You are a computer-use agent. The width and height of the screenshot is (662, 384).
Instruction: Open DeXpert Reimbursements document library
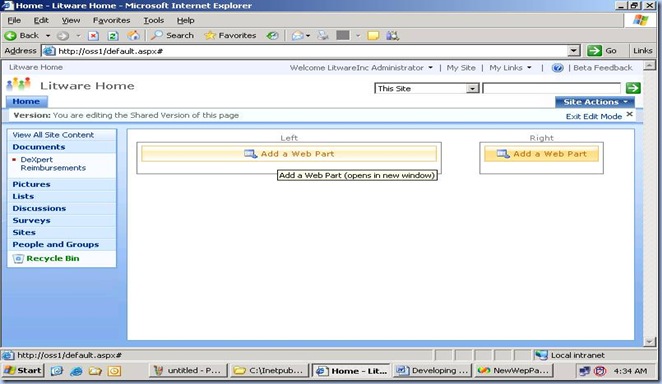pos(53,164)
